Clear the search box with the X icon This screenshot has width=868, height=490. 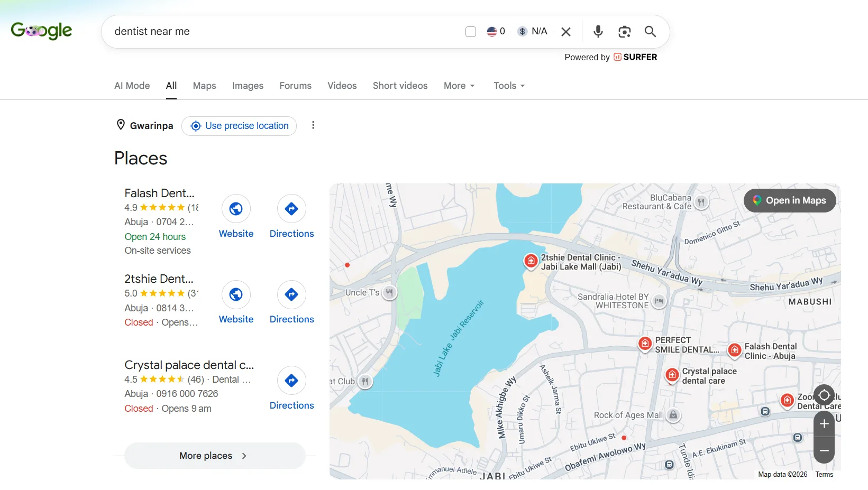(x=566, y=32)
